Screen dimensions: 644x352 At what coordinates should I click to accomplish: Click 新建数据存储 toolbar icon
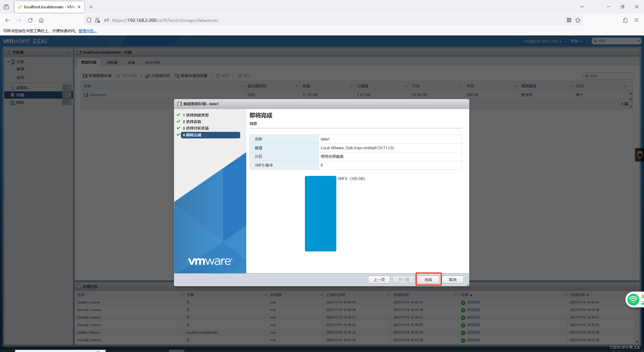85,76
